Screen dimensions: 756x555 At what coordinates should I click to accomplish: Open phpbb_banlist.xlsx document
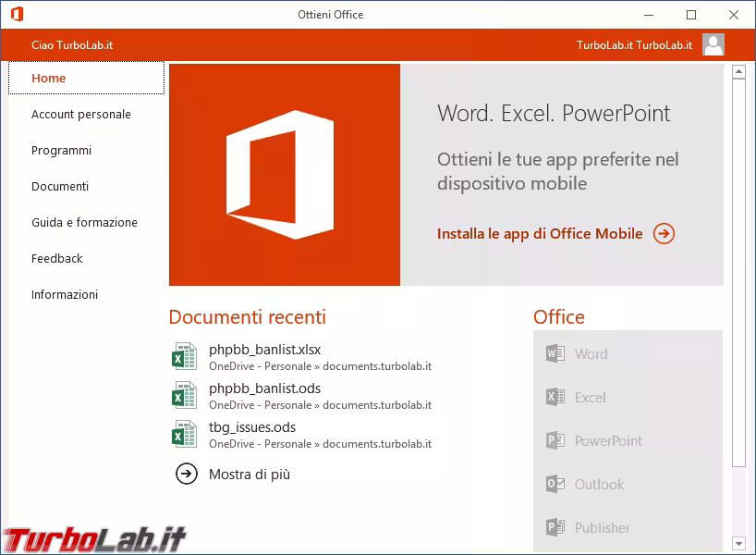pyautogui.click(x=264, y=350)
